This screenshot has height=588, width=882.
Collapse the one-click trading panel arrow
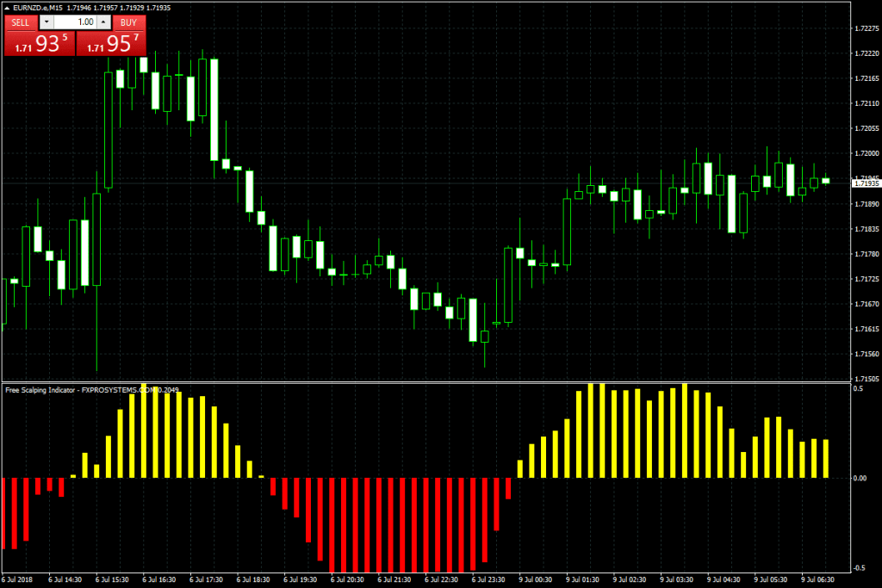point(8,9)
